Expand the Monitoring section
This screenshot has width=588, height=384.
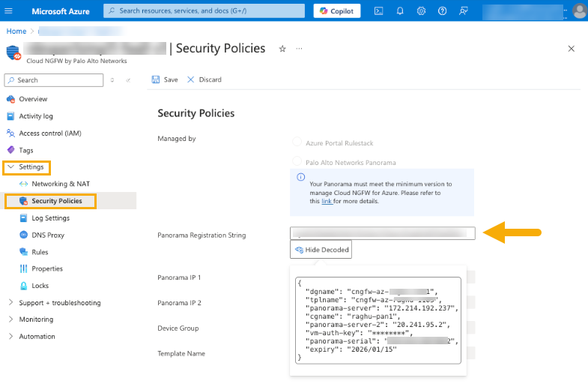tap(10, 319)
